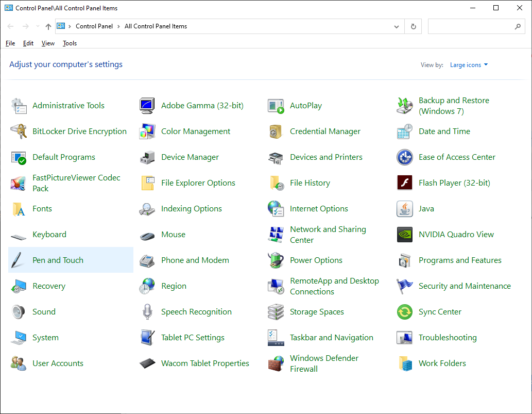Click the Sync Center icon

tap(405, 312)
